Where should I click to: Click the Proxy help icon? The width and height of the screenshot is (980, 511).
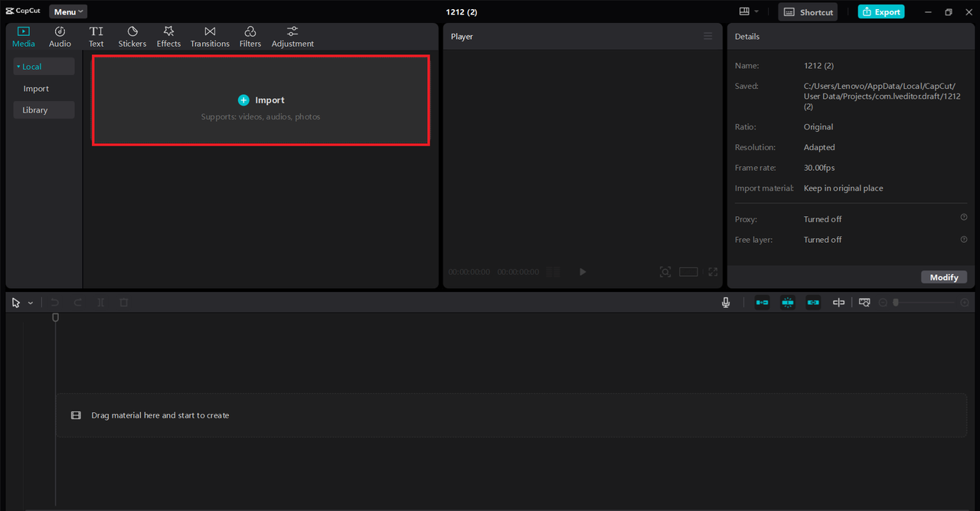pos(964,218)
